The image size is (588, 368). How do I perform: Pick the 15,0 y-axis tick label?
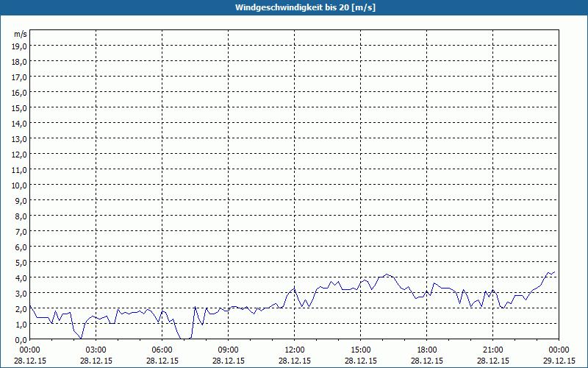pos(21,108)
